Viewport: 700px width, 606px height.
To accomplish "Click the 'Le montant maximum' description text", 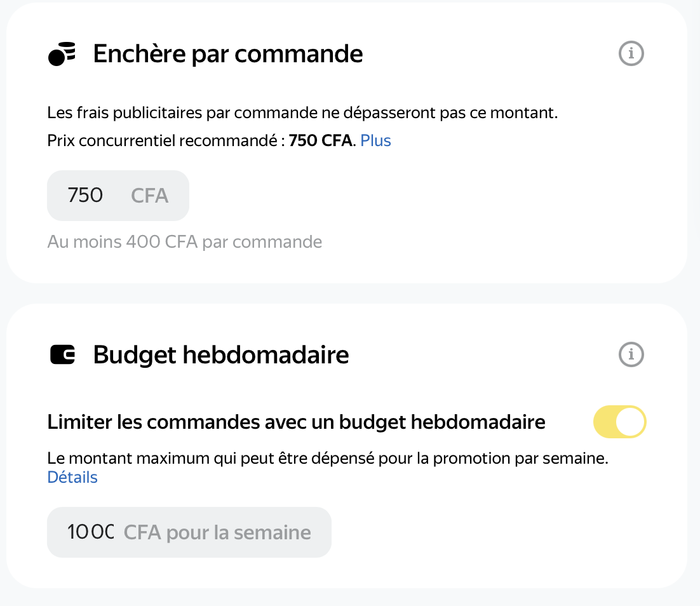I will (328, 459).
